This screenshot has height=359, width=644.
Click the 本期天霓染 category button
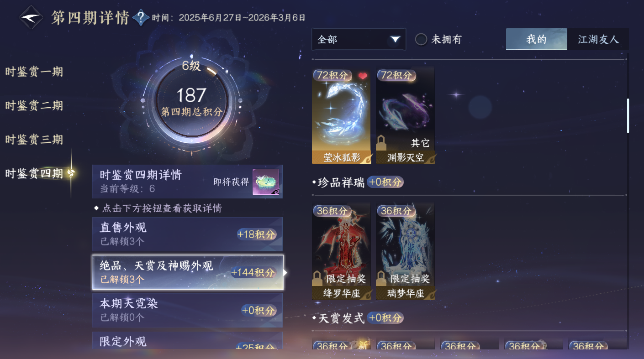click(188, 310)
